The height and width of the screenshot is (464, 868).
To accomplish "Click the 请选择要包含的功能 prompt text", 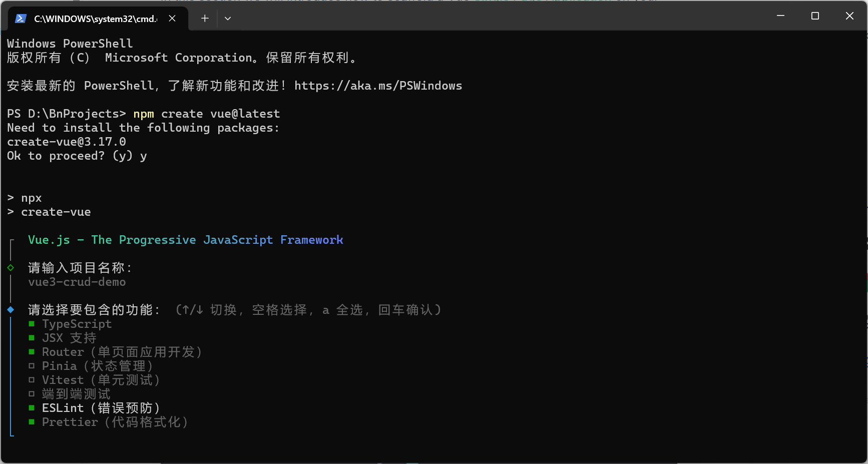I will (x=94, y=310).
